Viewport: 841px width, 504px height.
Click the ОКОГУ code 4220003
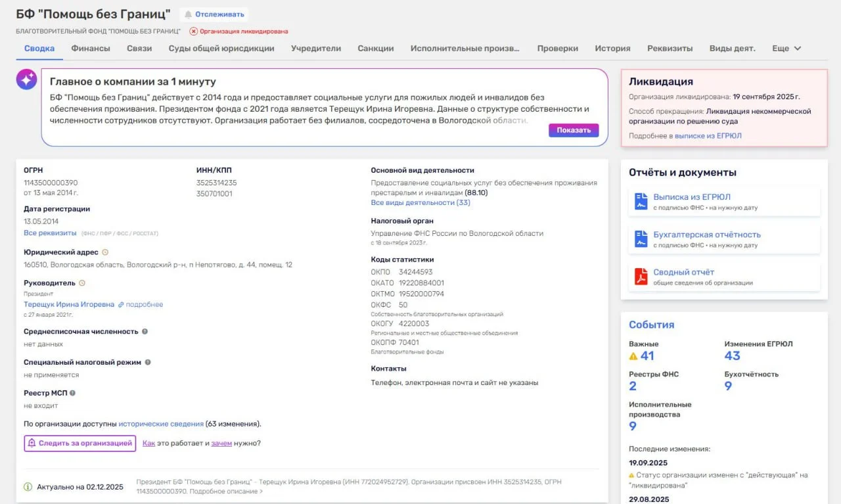pos(414,323)
